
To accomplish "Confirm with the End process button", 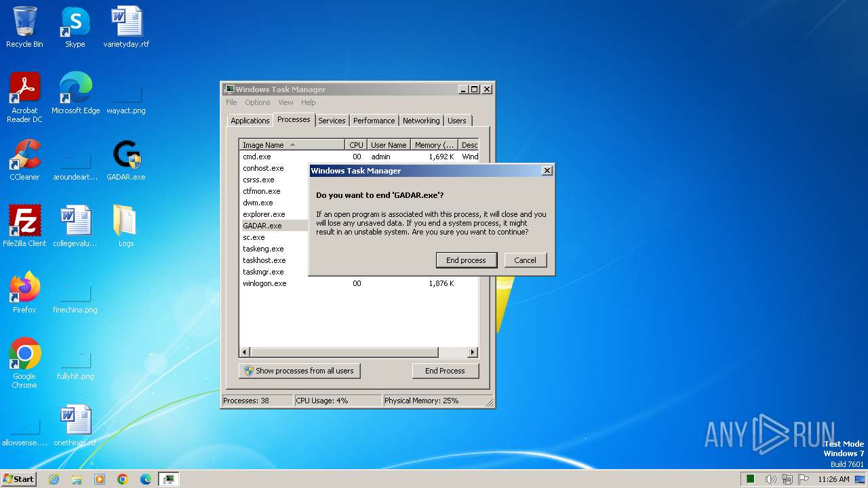I will point(466,260).
